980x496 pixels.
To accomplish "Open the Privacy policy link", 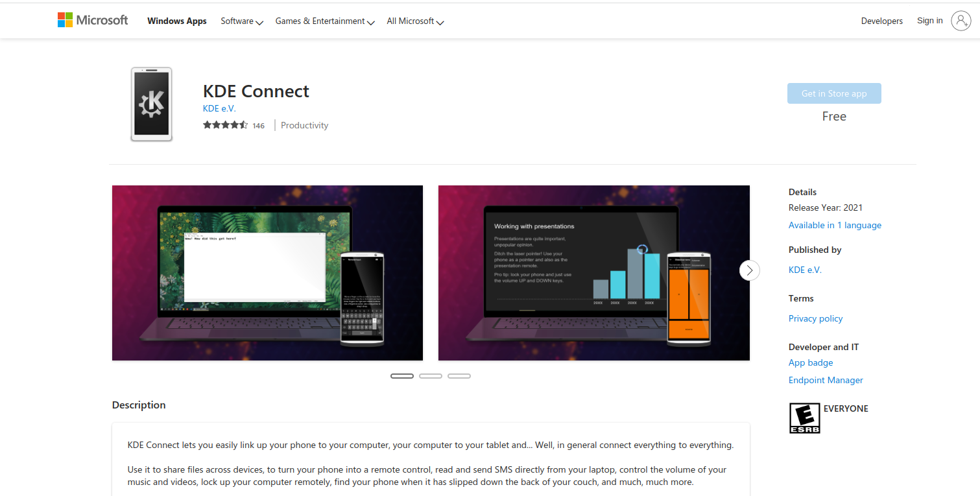I will coord(816,318).
